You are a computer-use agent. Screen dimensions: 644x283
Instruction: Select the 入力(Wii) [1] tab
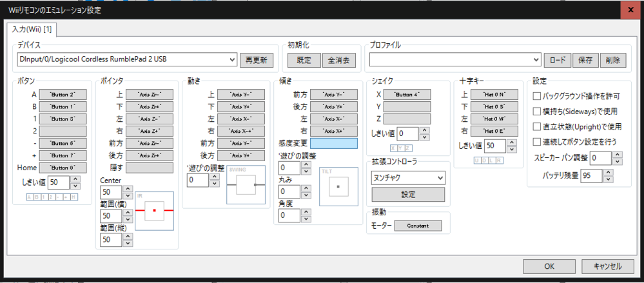point(32,30)
